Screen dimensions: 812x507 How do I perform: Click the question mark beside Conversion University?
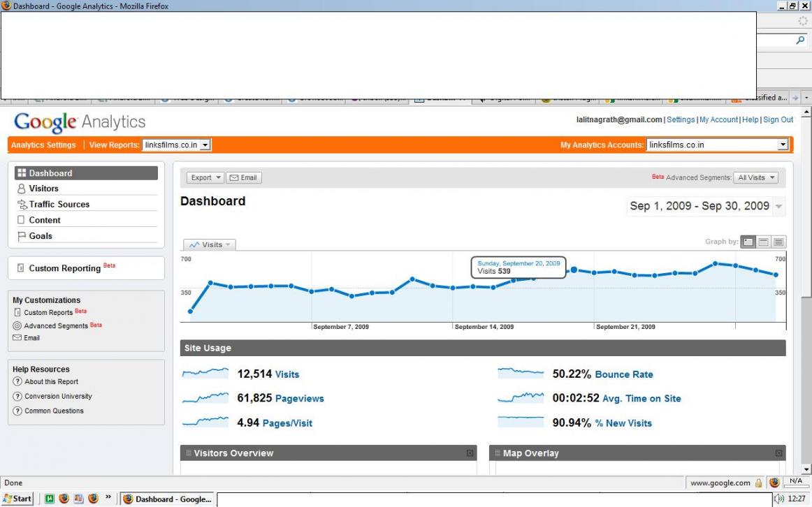tap(17, 396)
